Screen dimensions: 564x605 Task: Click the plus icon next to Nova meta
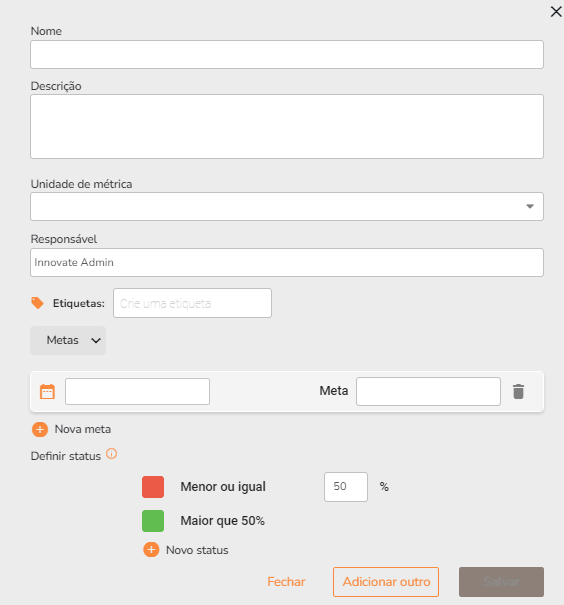click(40, 429)
